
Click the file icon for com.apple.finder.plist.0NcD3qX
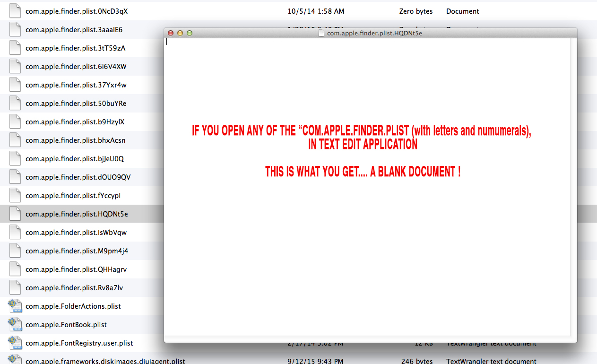pos(15,11)
